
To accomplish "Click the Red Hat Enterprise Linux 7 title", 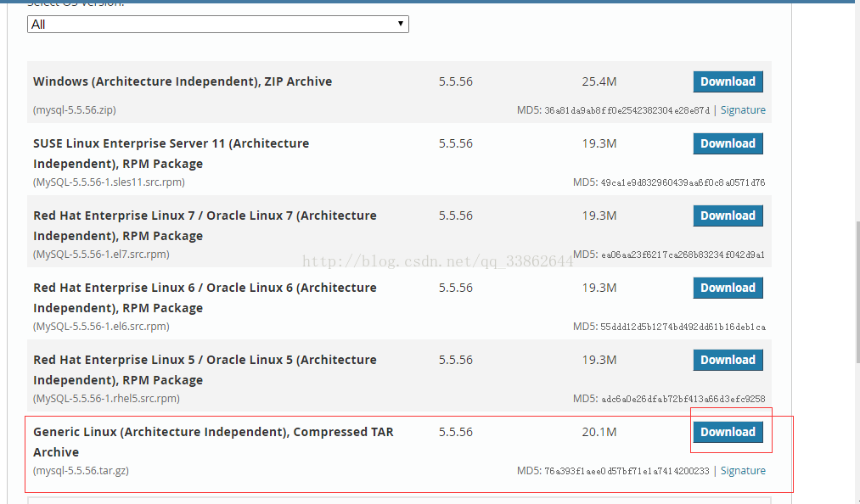I will (205, 226).
